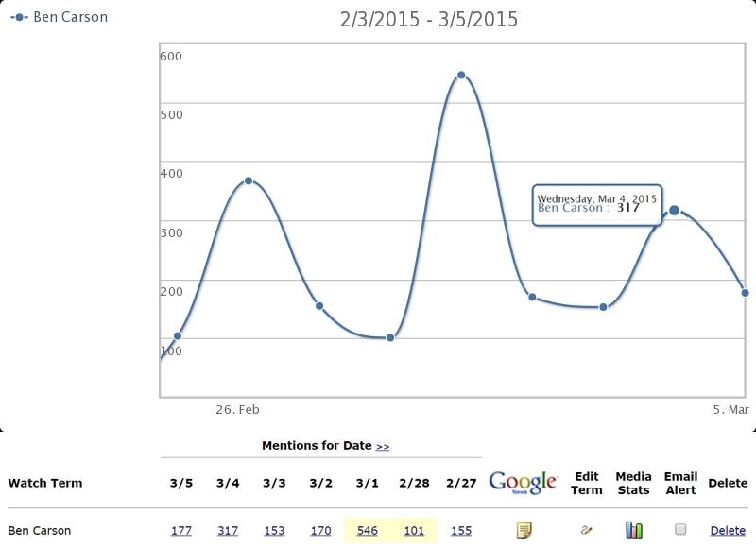Click the chart peak data point near 550
Screen dimensions: 756x548
coord(461,75)
